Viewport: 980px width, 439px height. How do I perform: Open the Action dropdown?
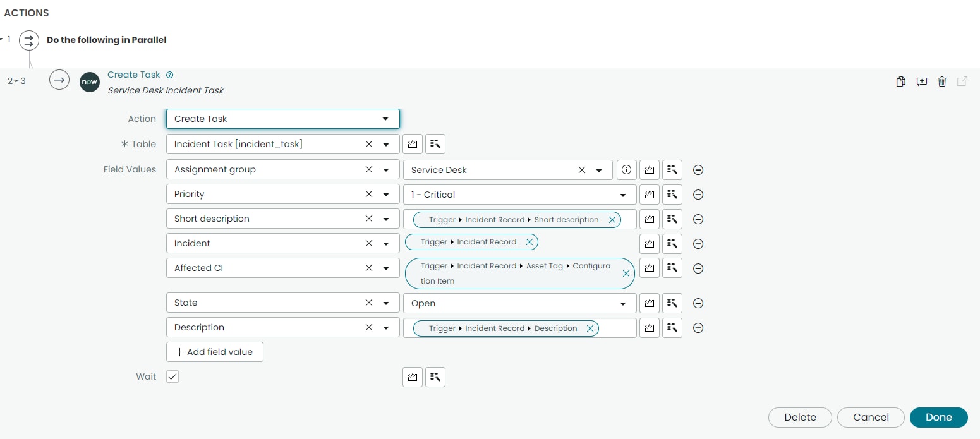[385, 119]
